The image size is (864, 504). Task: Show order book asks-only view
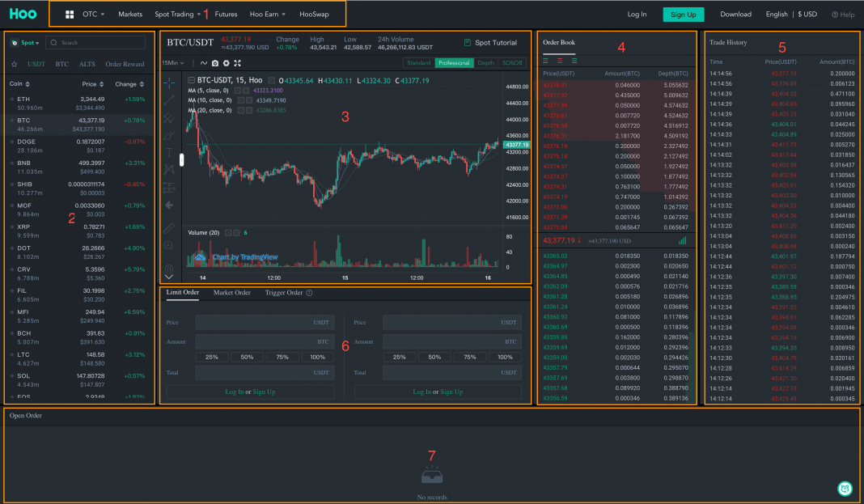[x=560, y=61]
